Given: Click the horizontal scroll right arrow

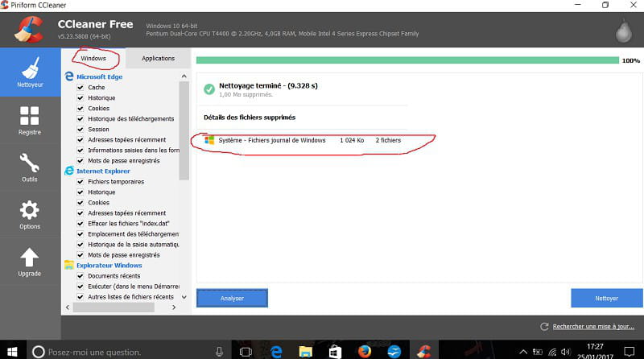Looking at the screenshot, I should pyautogui.click(x=174, y=307).
